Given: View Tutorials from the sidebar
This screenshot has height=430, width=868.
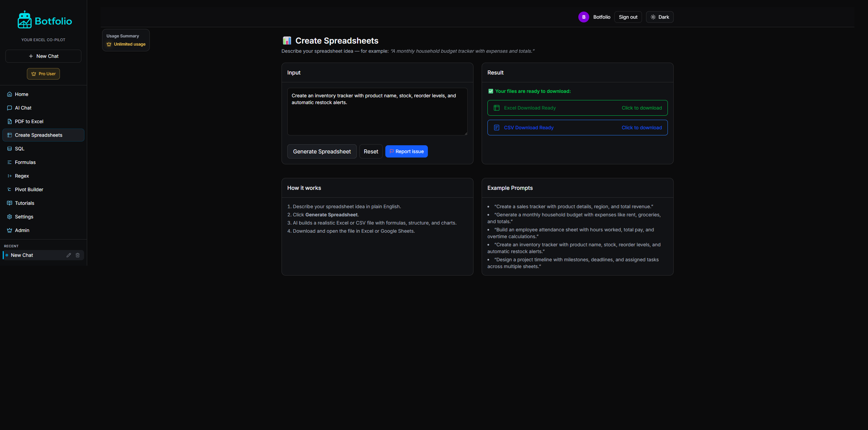Looking at the screenshot, I should [25, 203].
